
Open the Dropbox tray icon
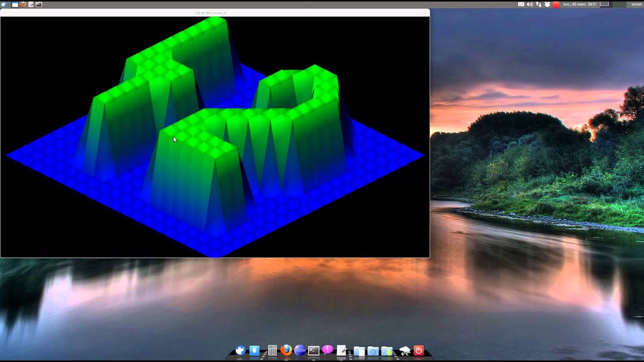tap(547, 4)
